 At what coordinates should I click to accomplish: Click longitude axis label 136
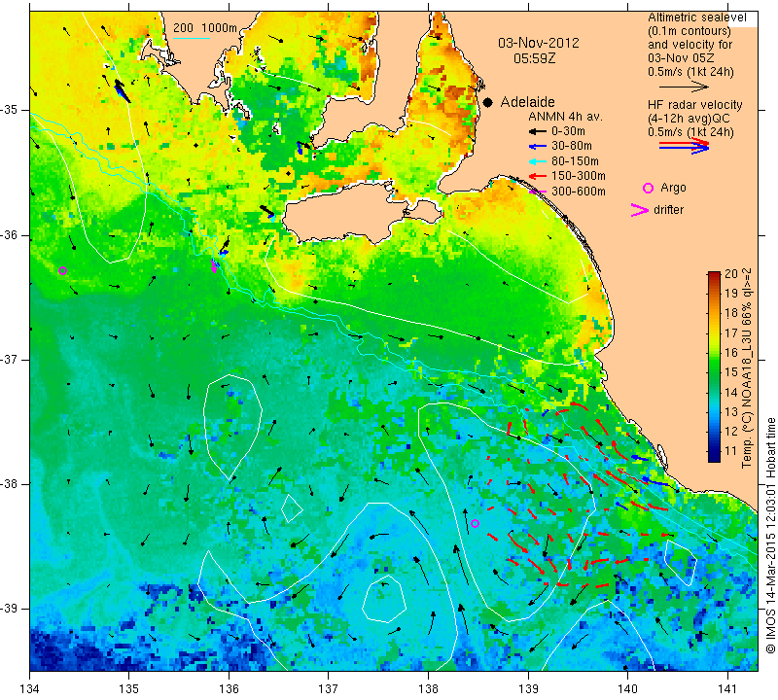(x=229, y=689)
